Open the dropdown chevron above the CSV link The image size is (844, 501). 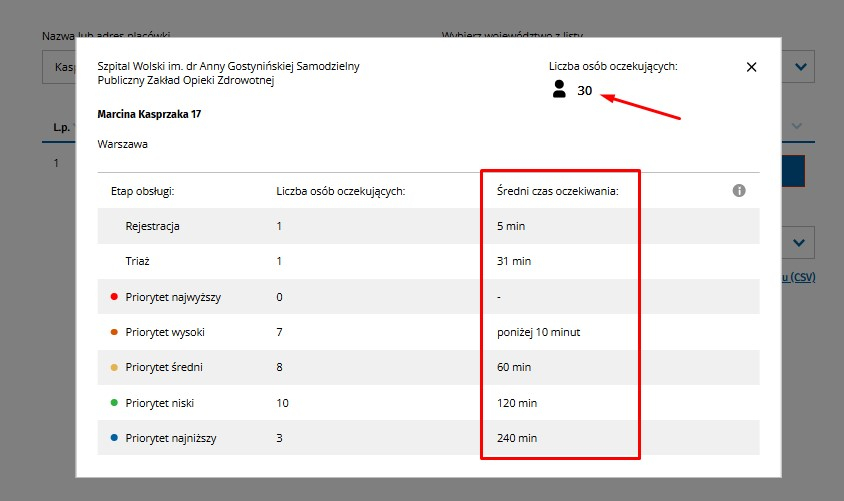coord(799,243)
